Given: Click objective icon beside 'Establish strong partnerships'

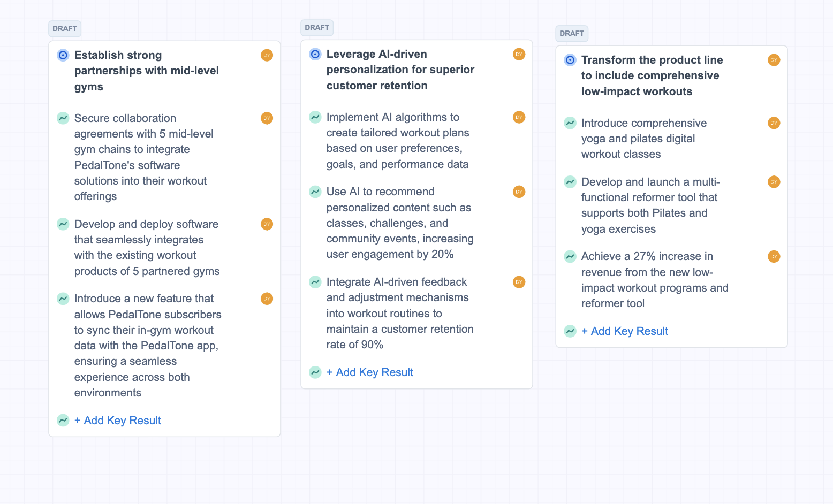Looking at the screenshot, I should pos(63,55).
